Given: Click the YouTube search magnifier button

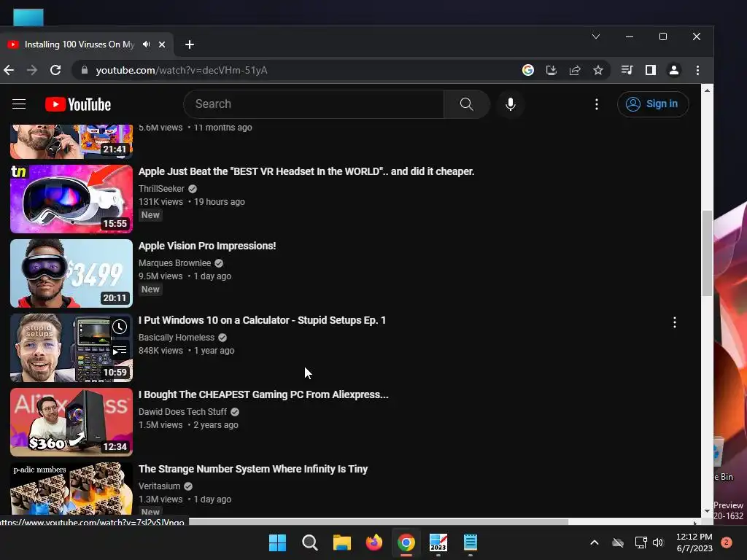Looking at the screenshot, I should tap(466, 104).
